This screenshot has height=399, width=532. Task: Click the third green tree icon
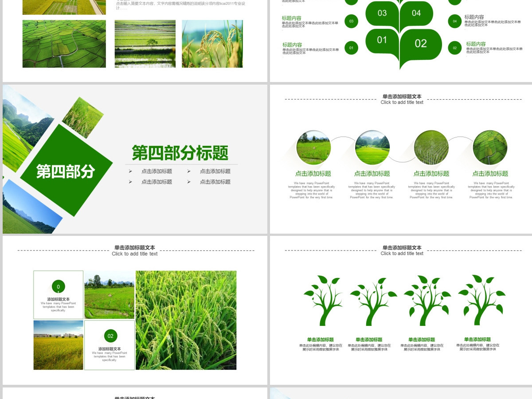pos(427,301)
